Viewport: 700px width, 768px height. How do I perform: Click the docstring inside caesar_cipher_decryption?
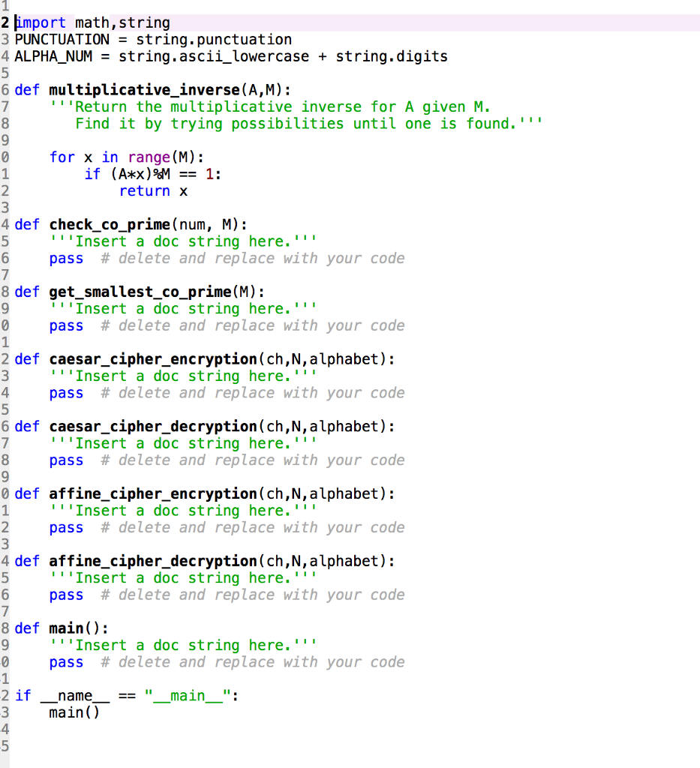point(183,443)
